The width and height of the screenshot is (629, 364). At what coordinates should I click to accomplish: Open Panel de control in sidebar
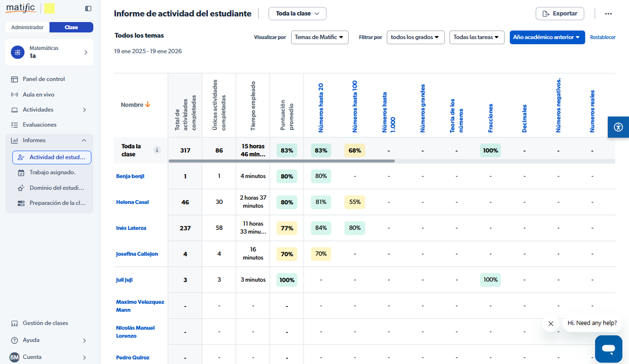tap(44, 79)
